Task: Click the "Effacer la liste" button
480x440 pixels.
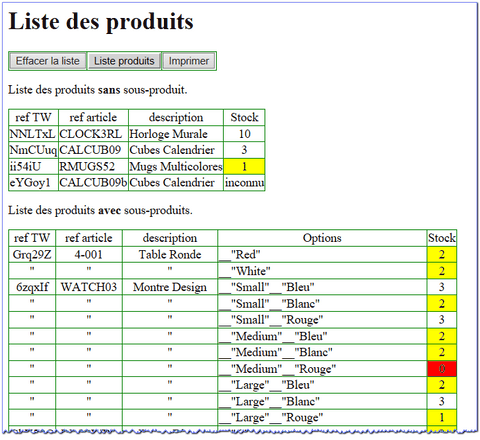Action: click(47, 61)
